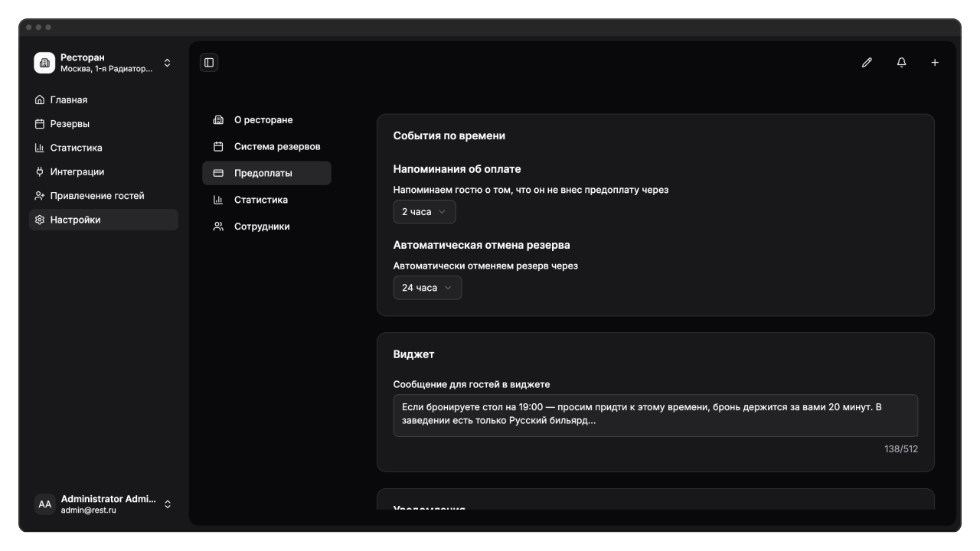The height and width of the screenshot is (551, 980).
Task: Expand the 24 часа auto-cancel dropdown
Action: (x=427, y=288)
